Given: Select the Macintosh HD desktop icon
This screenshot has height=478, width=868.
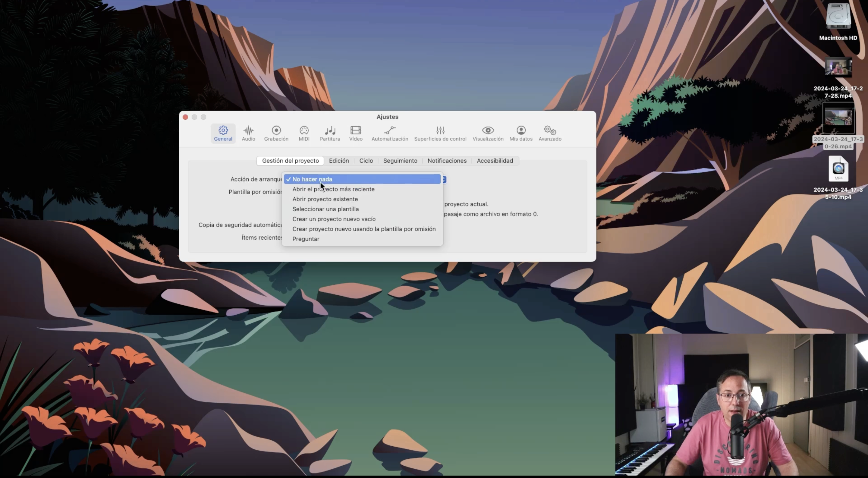Looking at the screenshot, I should tap(838, 17).
